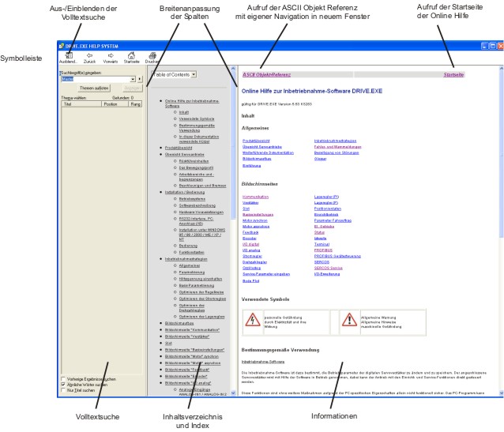The image size is (504, 432).
Task: Click the search term input field
Action: 96,79
